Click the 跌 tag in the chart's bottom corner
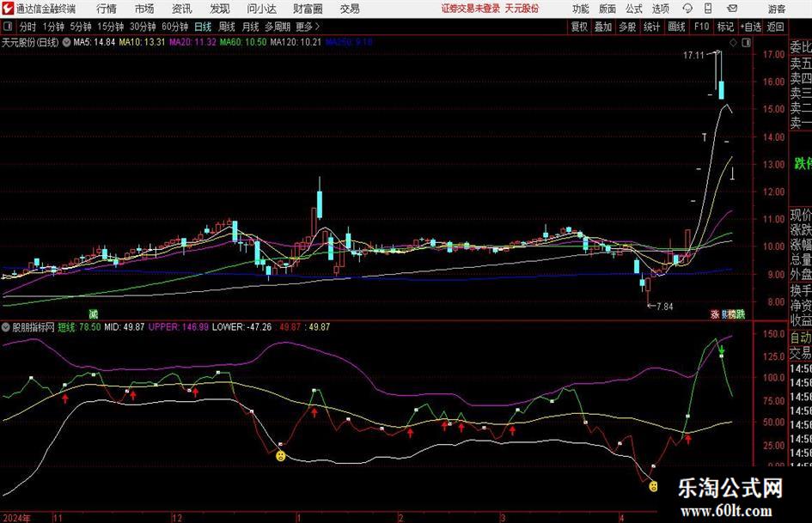 [741, 313]
